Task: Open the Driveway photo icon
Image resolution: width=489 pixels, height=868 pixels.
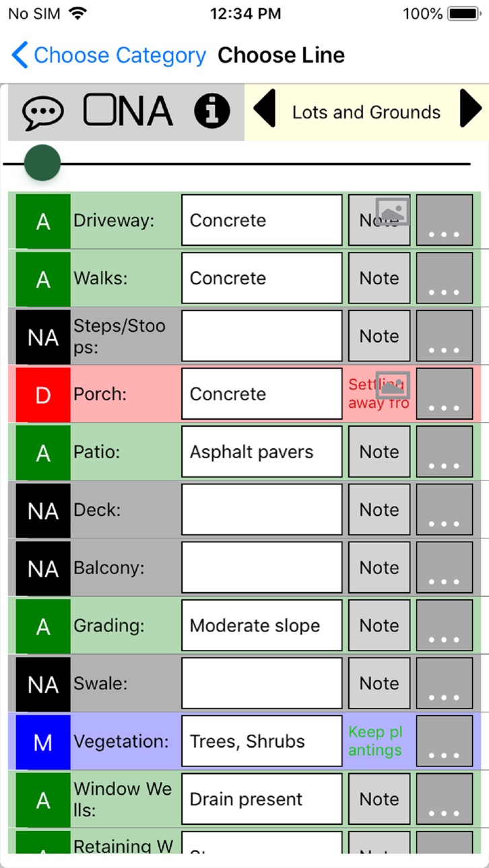Action: click(393, 211)
